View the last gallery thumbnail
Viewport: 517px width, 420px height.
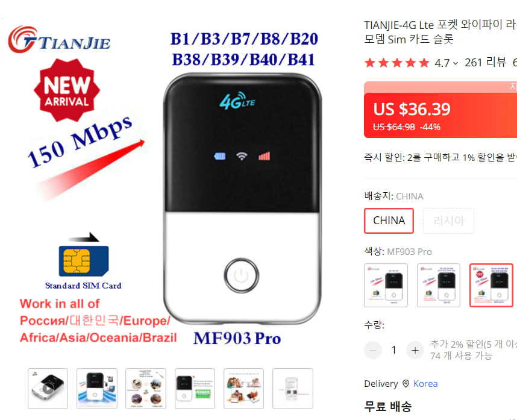click(292, 388)
